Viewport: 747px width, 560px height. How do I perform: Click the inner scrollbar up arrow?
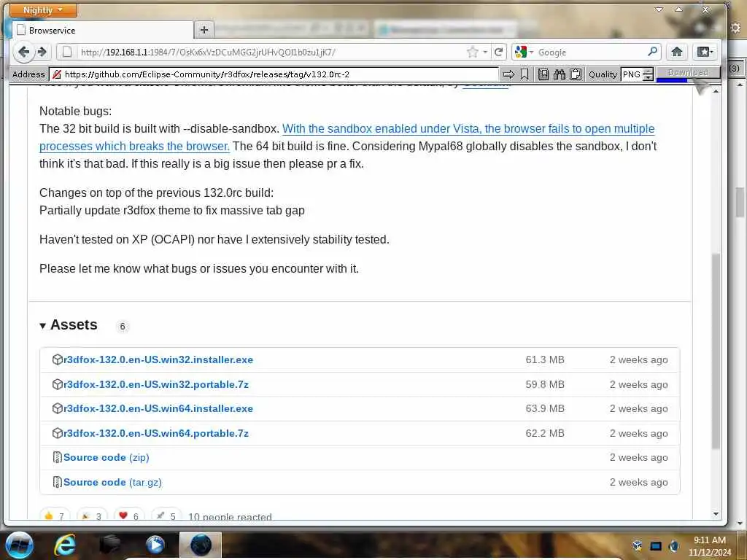click(716, 90)
